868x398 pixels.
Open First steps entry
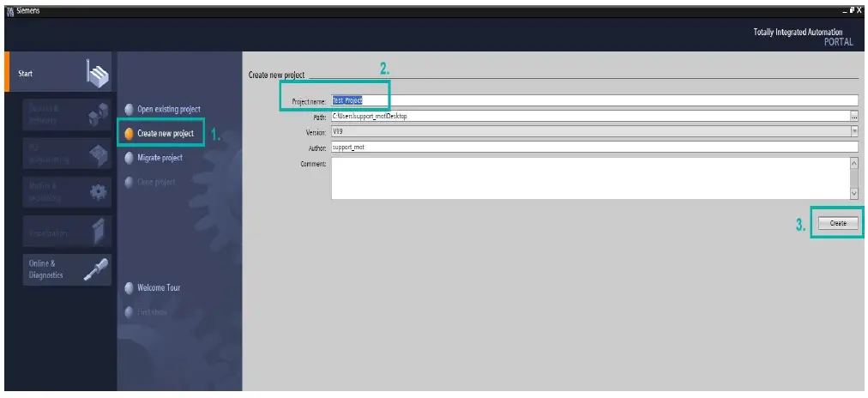pyautogui.click(x=152, y=312)
